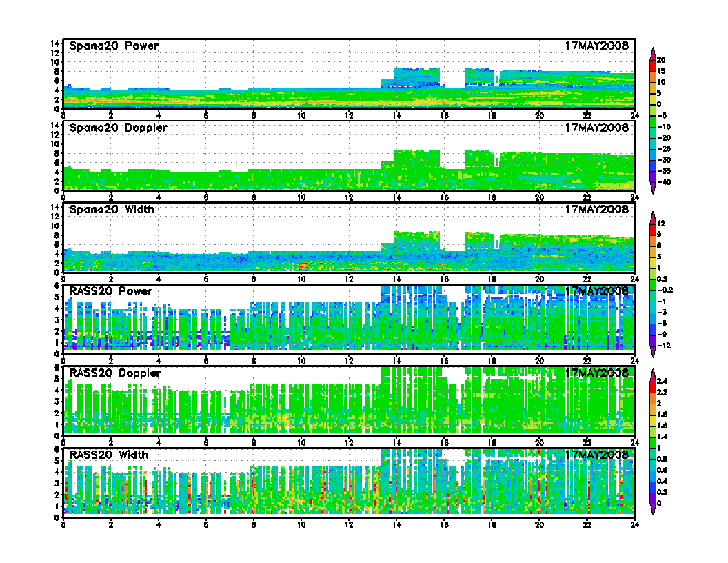Select the 17MAY2008 date in Spano20 Width panel
Viewport: 728px width, 563px height.
pos(596,210)
